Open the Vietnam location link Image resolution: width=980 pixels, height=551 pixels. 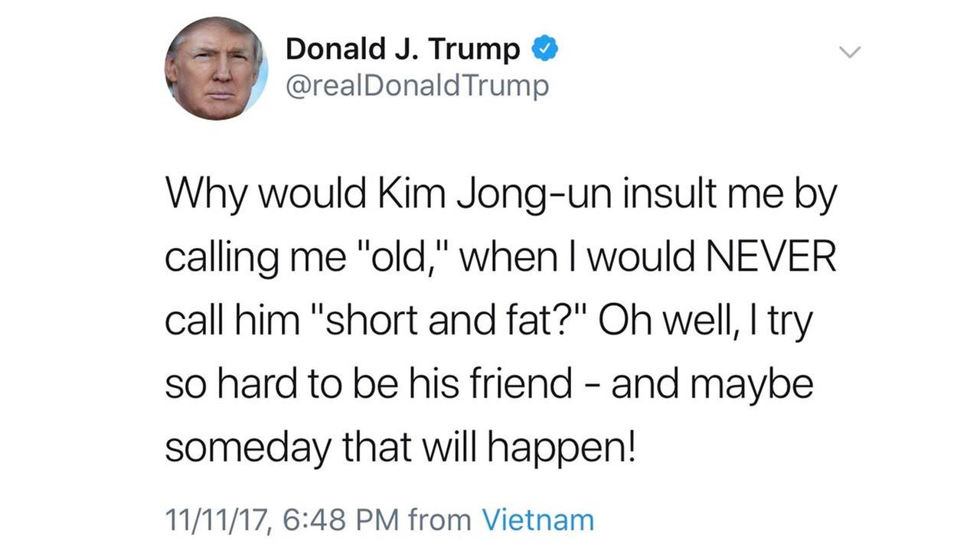pos(537,520)
